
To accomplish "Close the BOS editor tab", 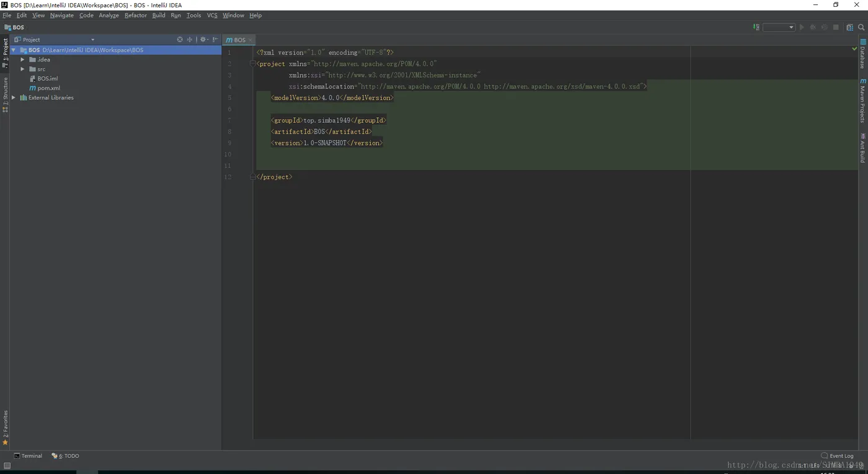I will (x=250, y=40).
